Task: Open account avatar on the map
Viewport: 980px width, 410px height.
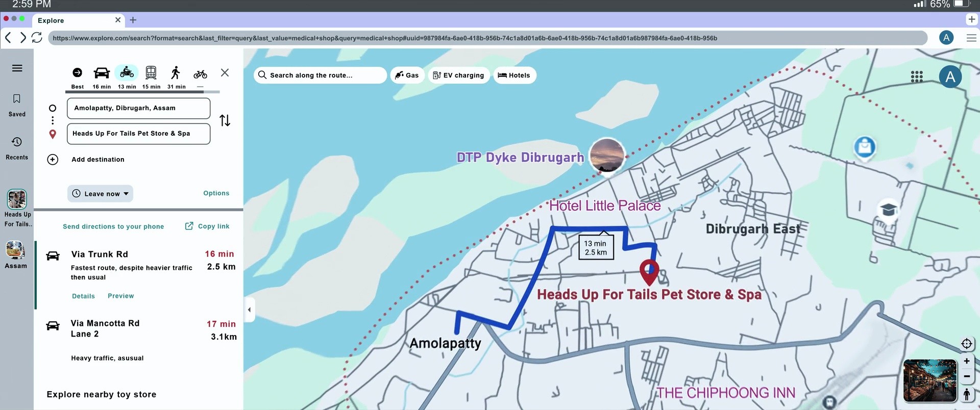Action: click(950, 77)
